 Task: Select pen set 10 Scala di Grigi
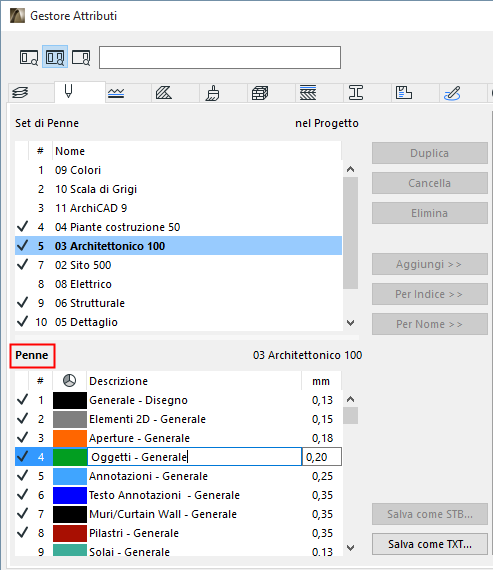tap(178, 189)
